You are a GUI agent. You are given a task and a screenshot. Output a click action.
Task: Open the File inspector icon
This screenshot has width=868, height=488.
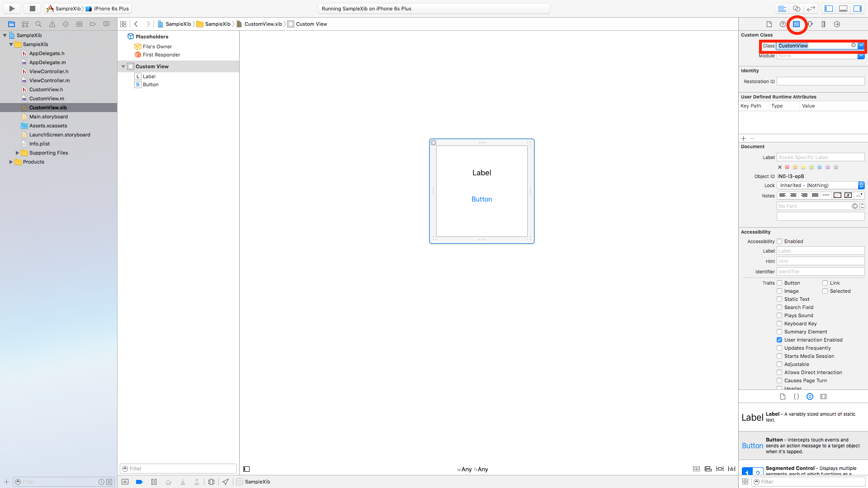[769, 24]
